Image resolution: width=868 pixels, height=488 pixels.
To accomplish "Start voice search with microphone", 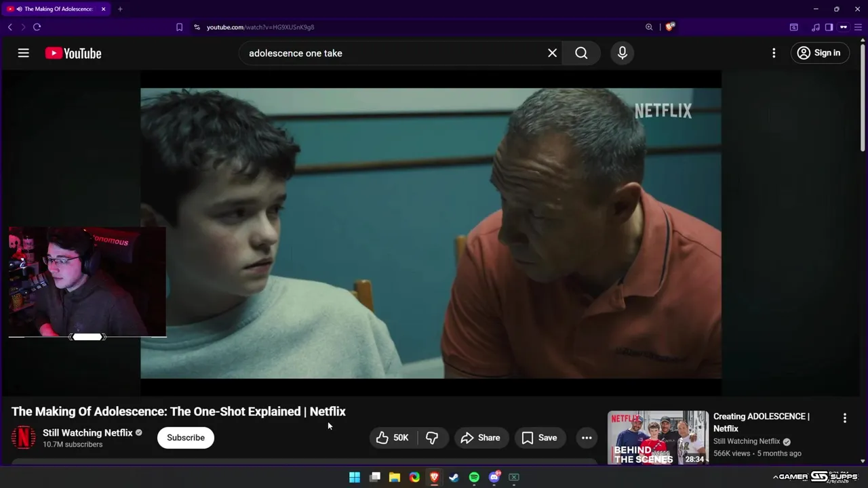I will click(623, 53).
